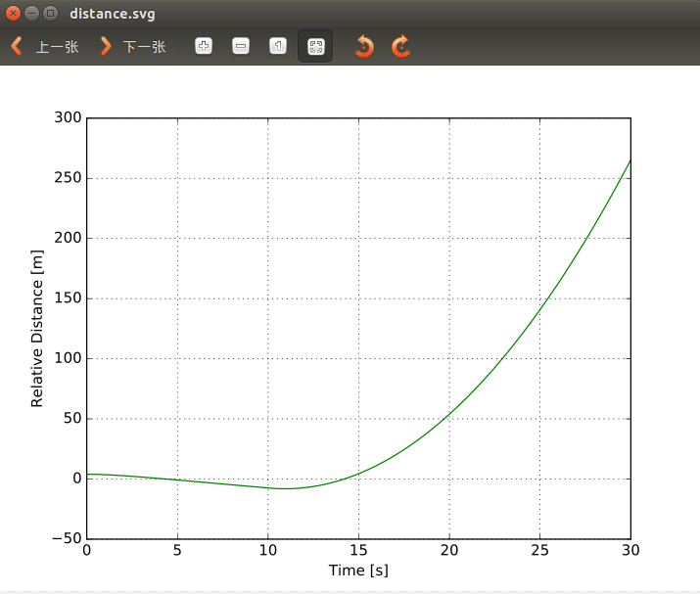Image resolution: width=700 pixels, height=594 pixels.
Task: Click the −50 tick on the y-axis
Action: 65,539
